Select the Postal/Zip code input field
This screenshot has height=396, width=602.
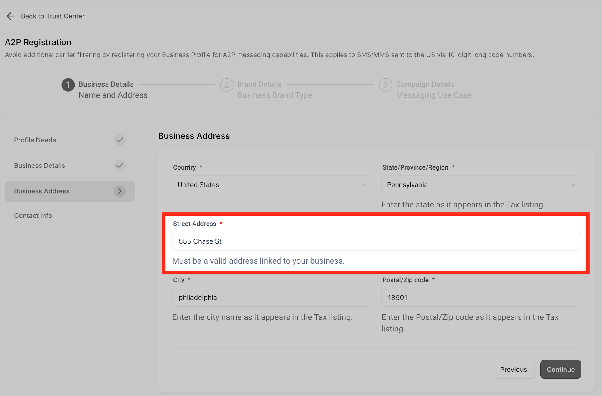click(x=481, y=298)
